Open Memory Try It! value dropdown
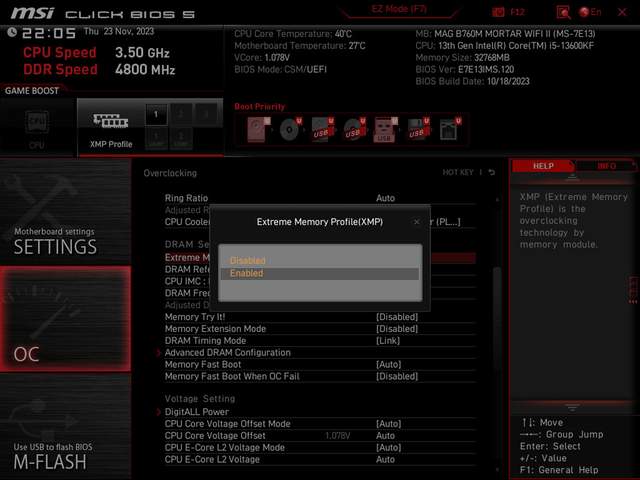The height and width of the screenshot is (480, 640). 397,317
